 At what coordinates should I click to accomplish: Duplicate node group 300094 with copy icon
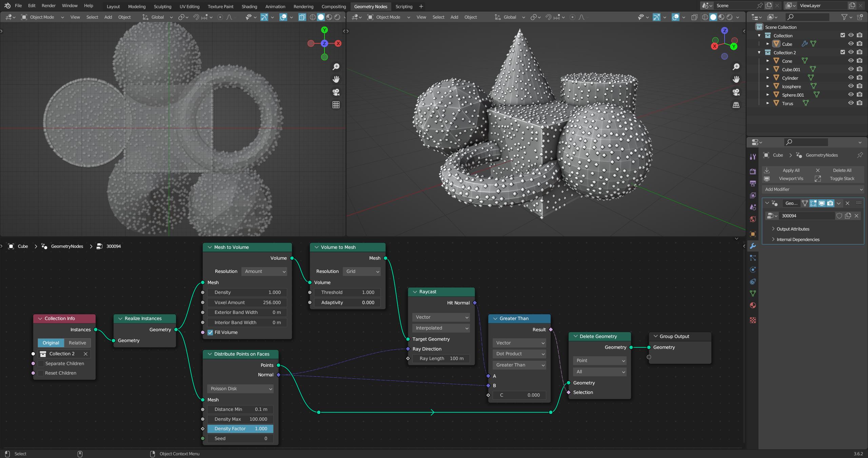(848, 216)
